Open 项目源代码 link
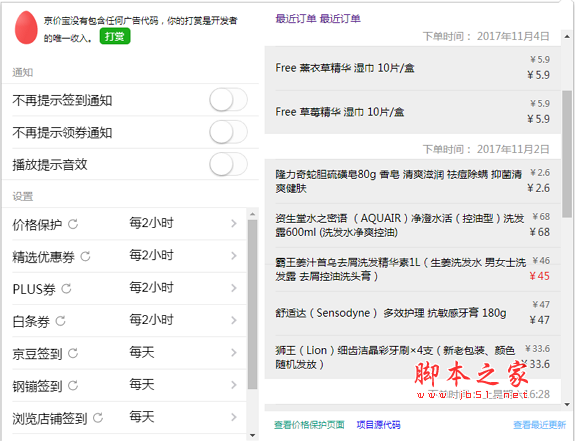 coord(378,425)
